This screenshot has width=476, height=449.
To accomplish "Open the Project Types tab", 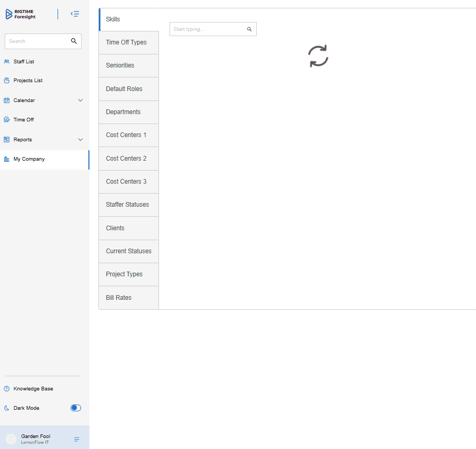I will coord(129,274).
